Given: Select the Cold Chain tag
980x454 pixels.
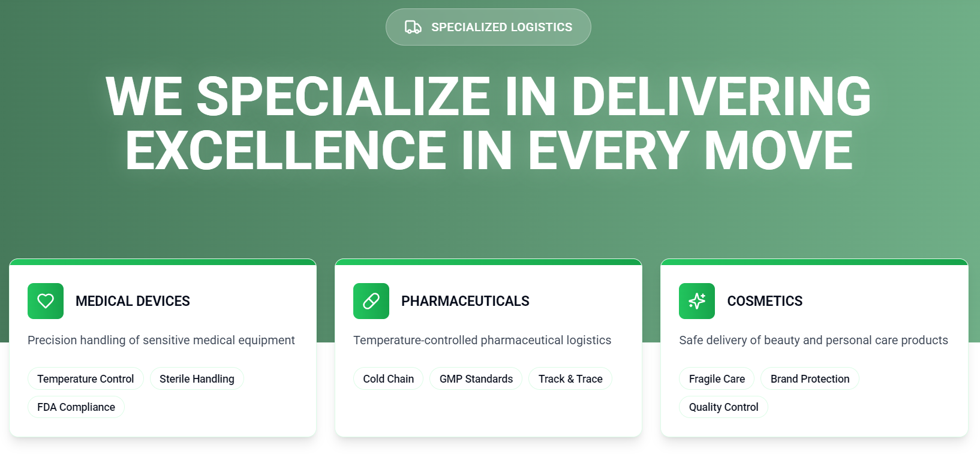Looking at the screenshot, I should pyautogui.click(x=389, y=379).
